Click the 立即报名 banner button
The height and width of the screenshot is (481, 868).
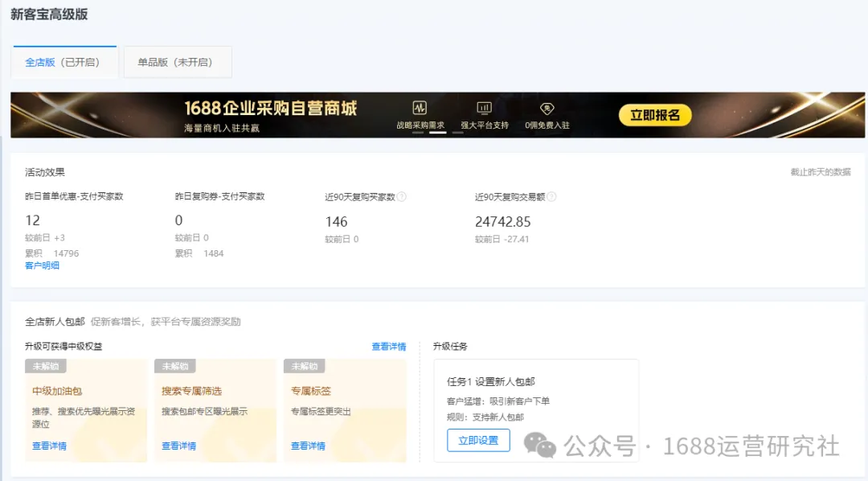(x=655, y=115)
